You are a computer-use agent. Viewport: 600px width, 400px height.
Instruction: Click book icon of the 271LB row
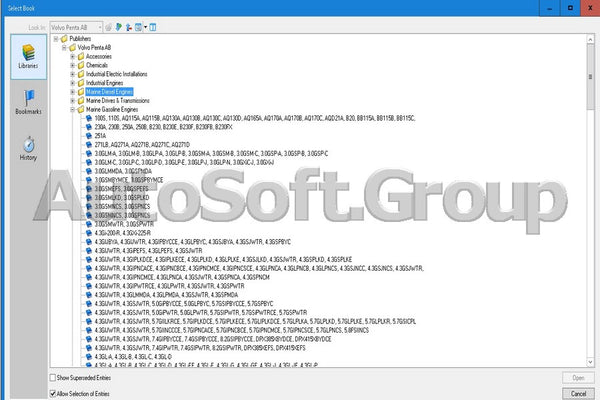[89, 145]
